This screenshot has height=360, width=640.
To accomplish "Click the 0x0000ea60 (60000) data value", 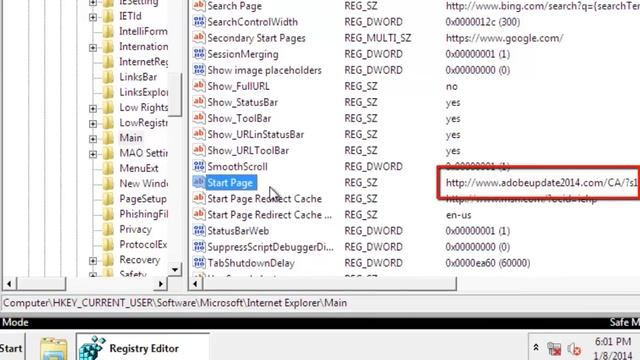I will click(x=488, y=263).
